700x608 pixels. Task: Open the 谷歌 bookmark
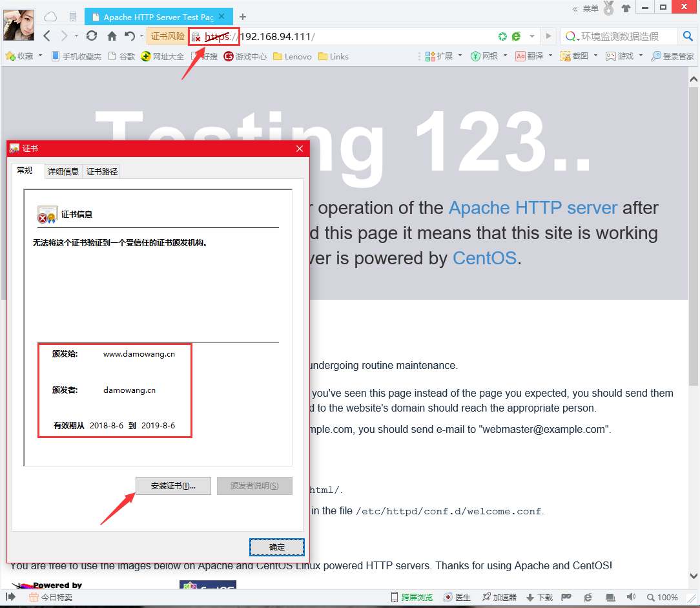pos(122,56)
